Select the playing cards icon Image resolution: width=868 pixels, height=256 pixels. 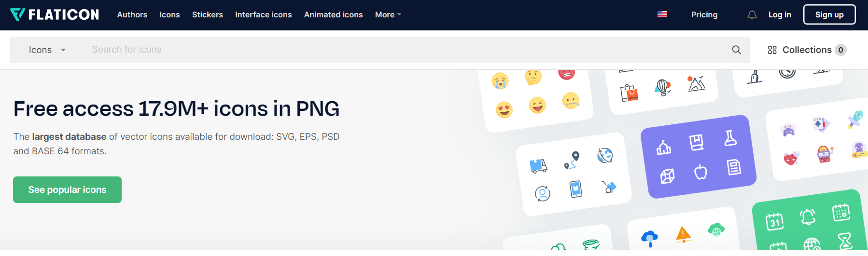pyautogui.click(x=821, y=124)
